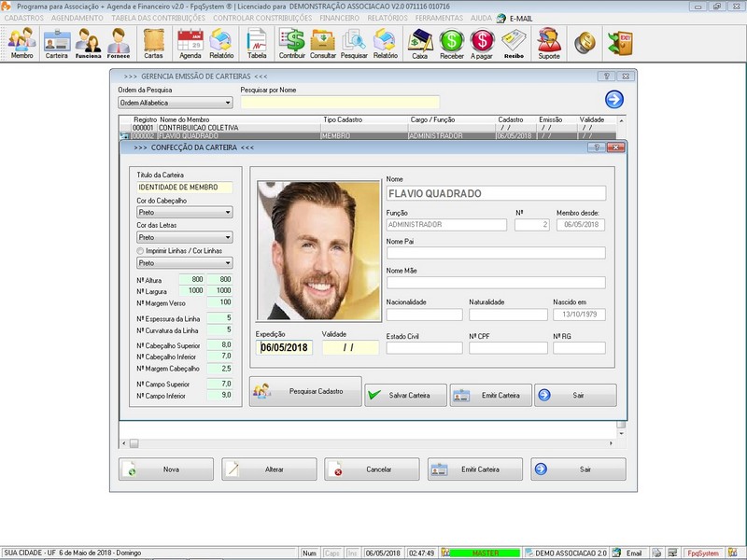Click the Validade date field
The width and height of the screenshot is (747, 560).
tap(350, 347)
